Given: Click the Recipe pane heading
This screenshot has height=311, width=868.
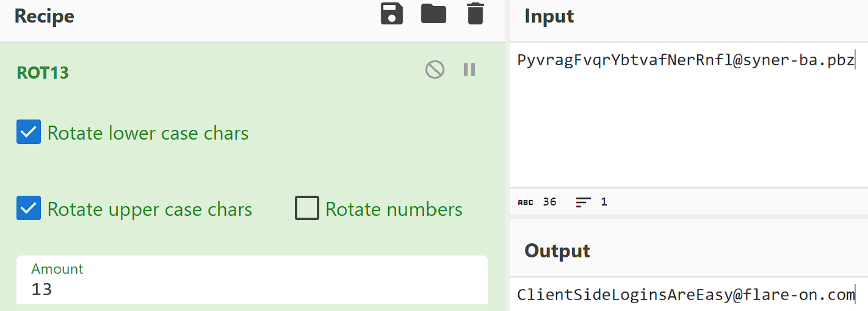Looking at the screenshot, I should click(44, 16).
